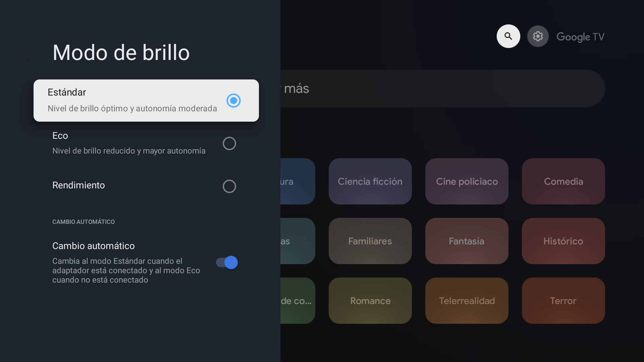Open the Histórico genre tile
Image resolution: width=644 pixels, height=362 pixels.
pyautogui.click(x=563, y=241)
